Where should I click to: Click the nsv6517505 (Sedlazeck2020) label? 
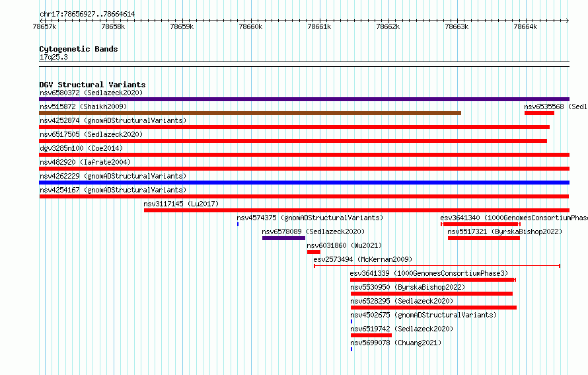pyautogui.click(x=91, y=134)
